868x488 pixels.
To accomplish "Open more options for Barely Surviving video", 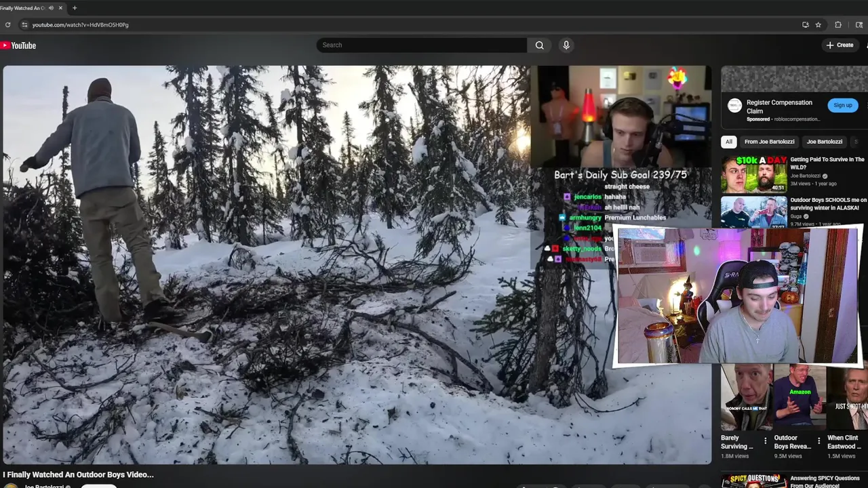I will 766,441.
